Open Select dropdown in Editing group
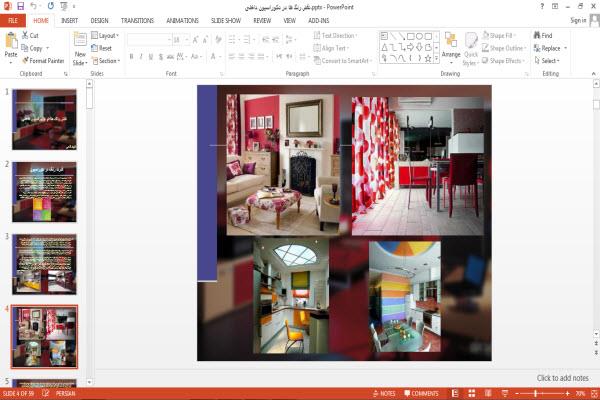 pos(547,61)
